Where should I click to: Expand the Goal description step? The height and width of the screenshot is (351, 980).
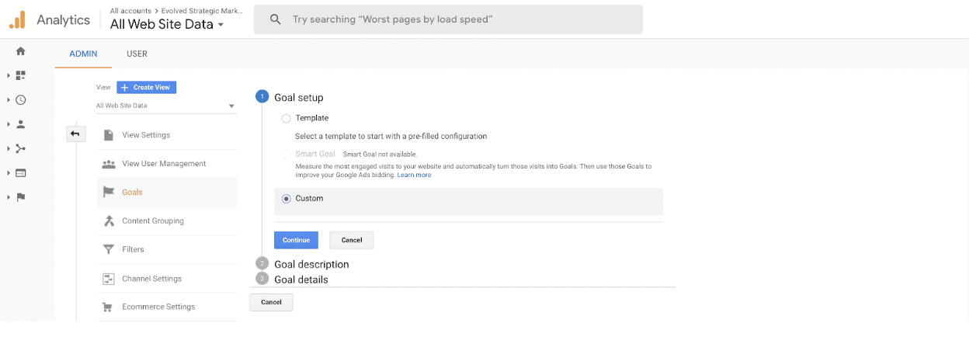(311, 264)
